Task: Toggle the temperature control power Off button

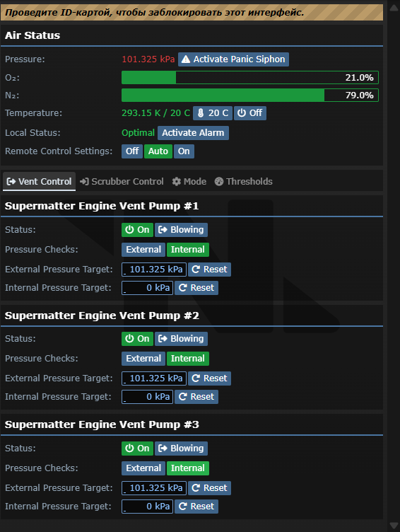Action: pyautogui.click(x=250, y=113)
